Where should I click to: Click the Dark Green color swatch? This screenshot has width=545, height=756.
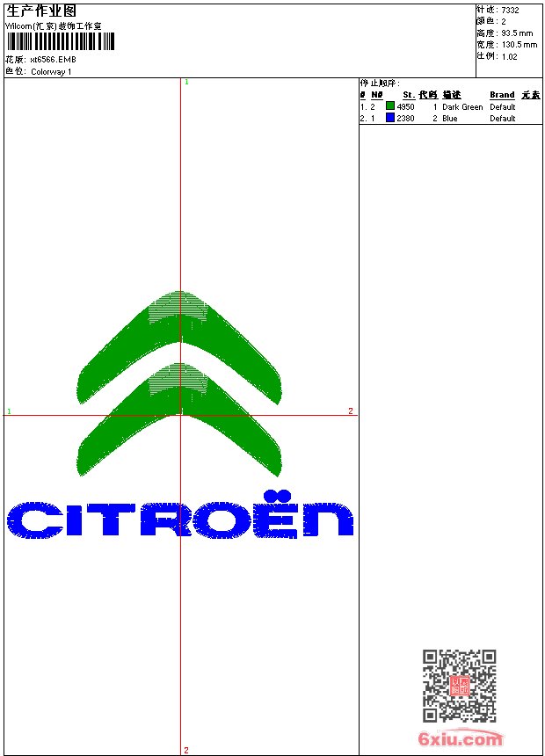(x=390, y=105)
